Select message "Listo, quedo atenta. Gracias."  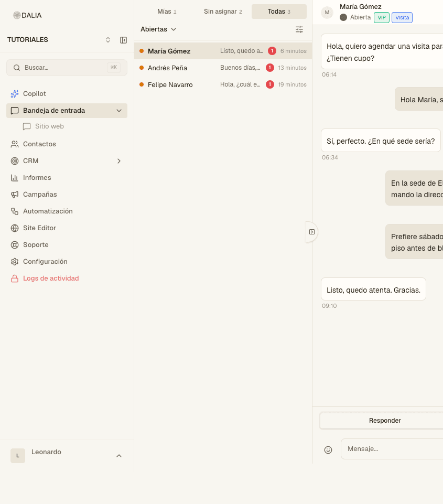(x=373, y=289)
